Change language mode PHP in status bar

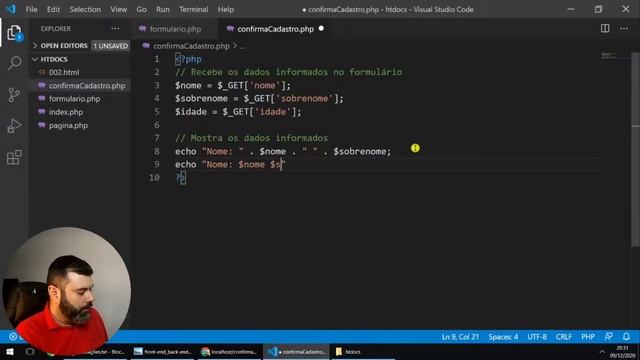pos(588,337)
